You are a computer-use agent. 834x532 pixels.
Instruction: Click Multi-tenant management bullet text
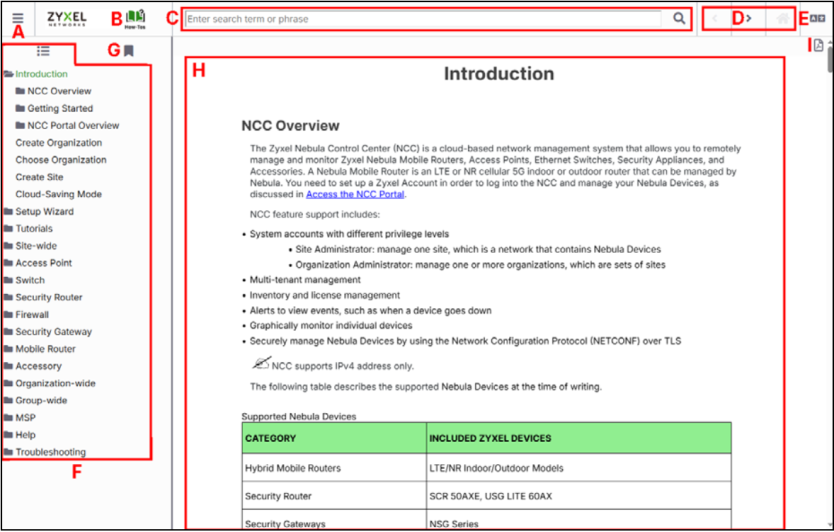[x=305, y=280]
